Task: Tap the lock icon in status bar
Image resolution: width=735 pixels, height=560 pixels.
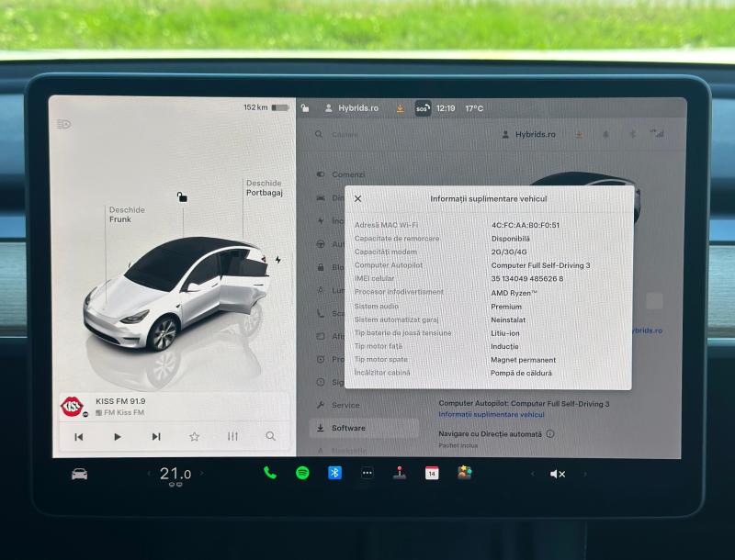Action: (305, 108)
